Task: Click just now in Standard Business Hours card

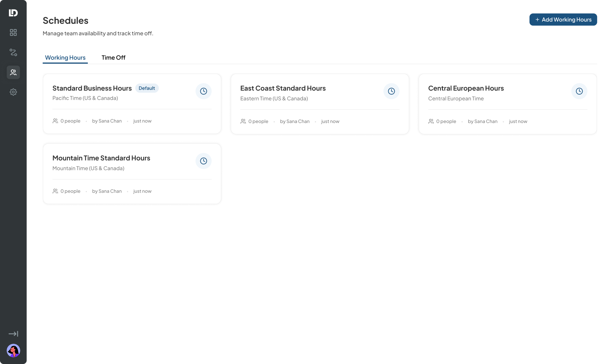Action: 142,121
